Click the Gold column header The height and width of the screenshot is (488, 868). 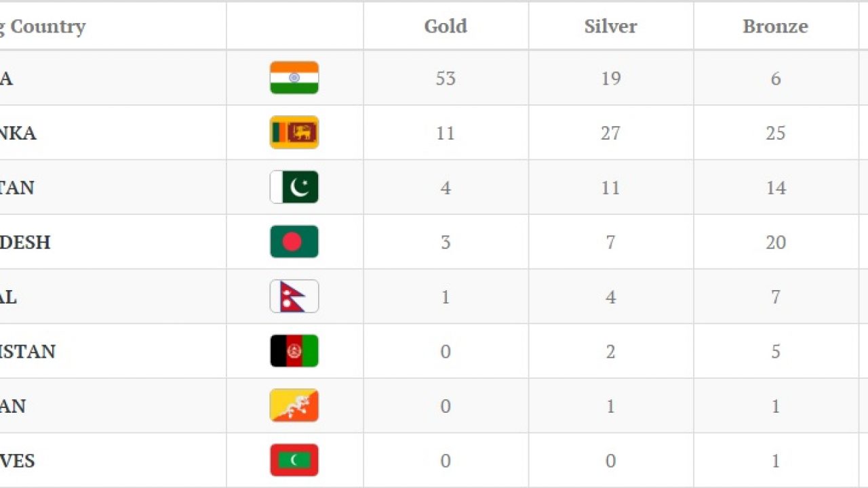coord(446,26)
